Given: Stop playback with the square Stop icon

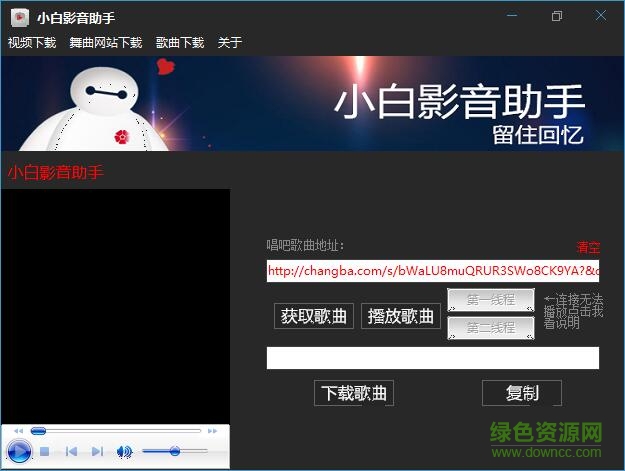Looking at the screenshot, I should pos(45,452).
